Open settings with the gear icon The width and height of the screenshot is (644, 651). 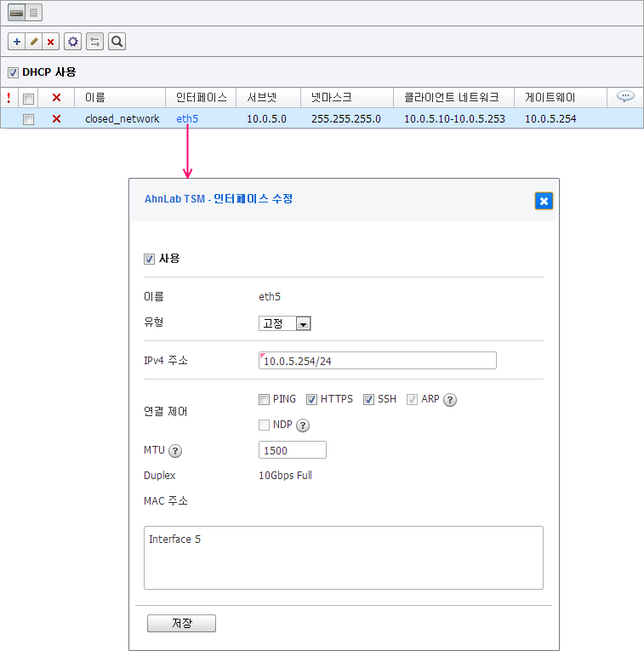(73, 42)
